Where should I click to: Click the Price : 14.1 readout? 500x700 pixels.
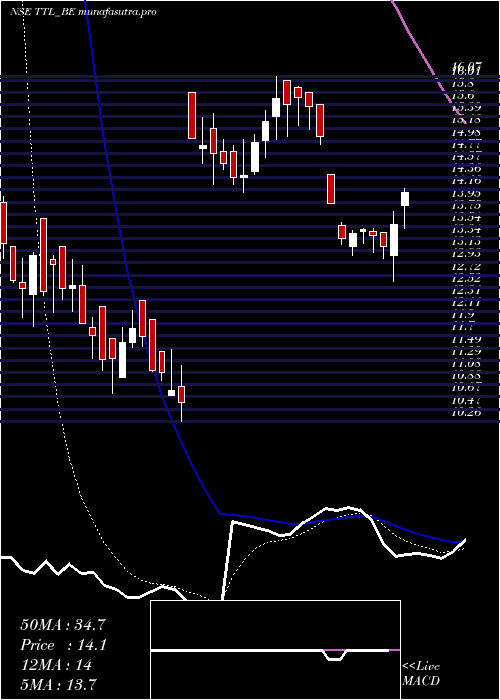click(63, 645)
